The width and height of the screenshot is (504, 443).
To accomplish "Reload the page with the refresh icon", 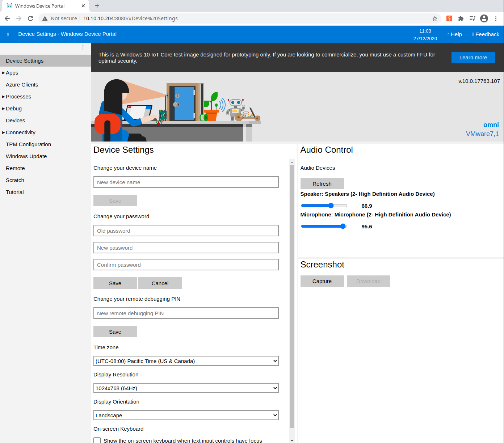I will (x=30, y=18).
